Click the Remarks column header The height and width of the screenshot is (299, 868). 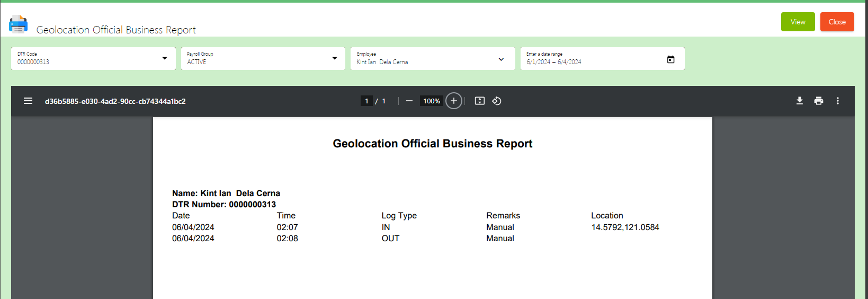point(503,216)
